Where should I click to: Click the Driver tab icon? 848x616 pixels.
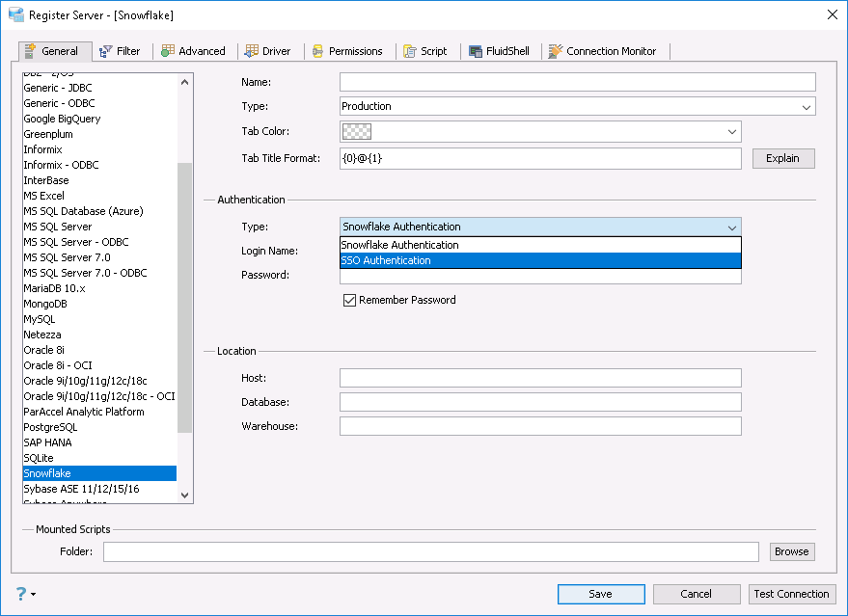coord(252,51)
